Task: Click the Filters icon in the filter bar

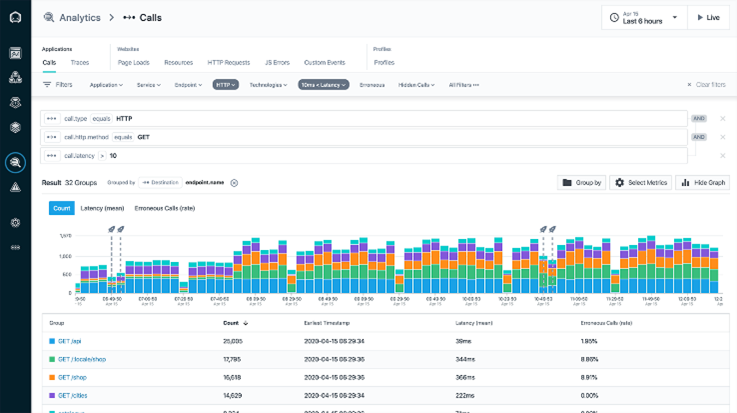Action: tap(47, 85)
